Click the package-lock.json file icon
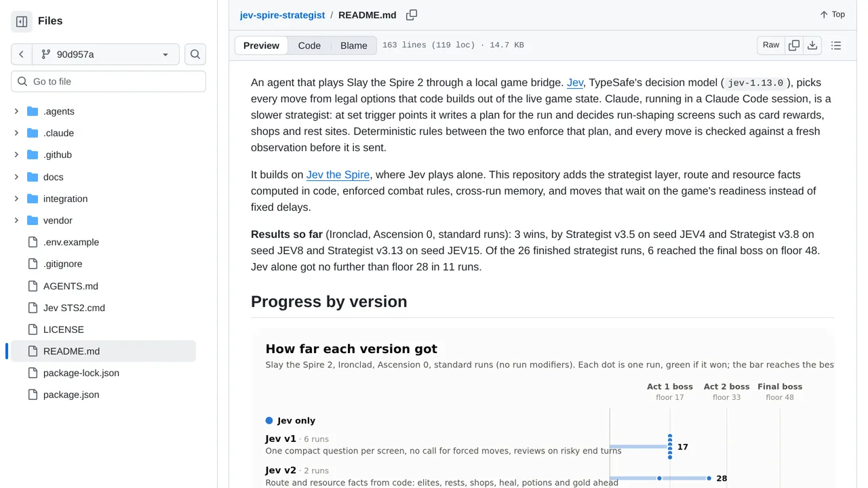 tap(33, 373)
